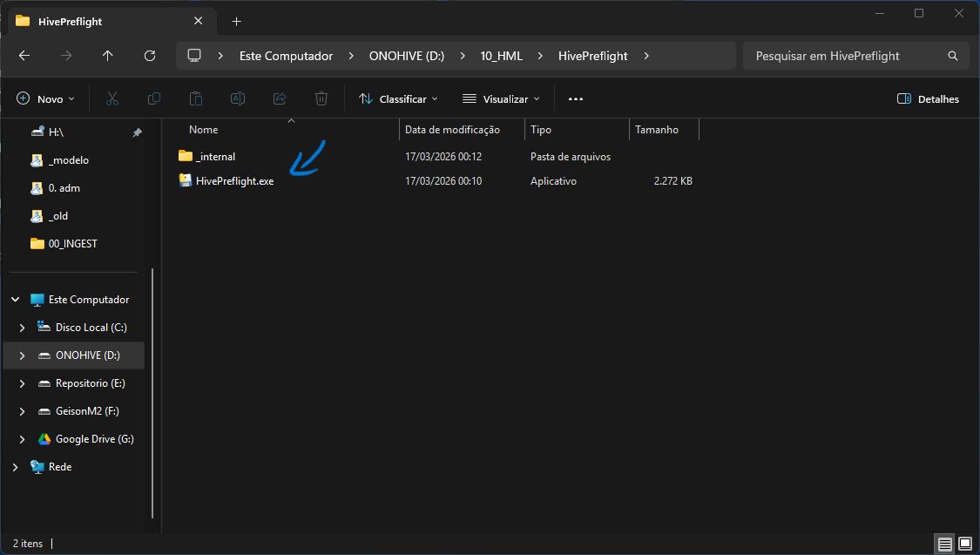Click the computer icon in address bar
The image size is (980, 555).
pyautogui.click(x=194, y=56)
